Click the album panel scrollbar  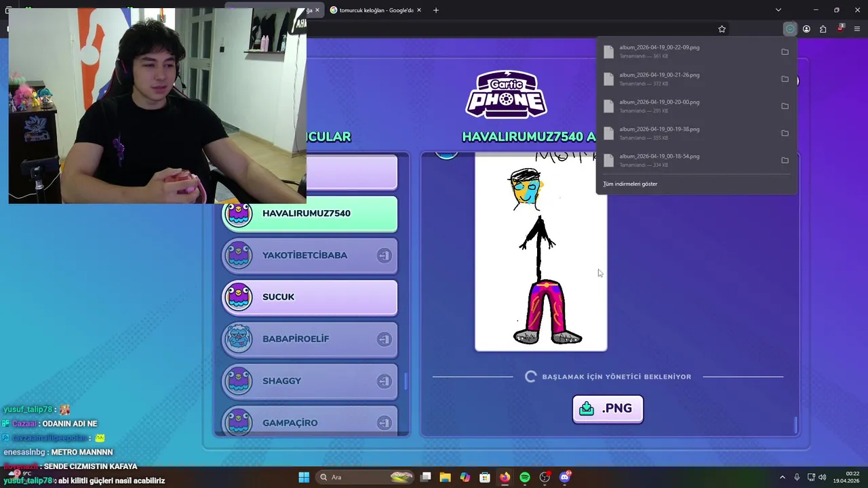click(x=795, y=424)
